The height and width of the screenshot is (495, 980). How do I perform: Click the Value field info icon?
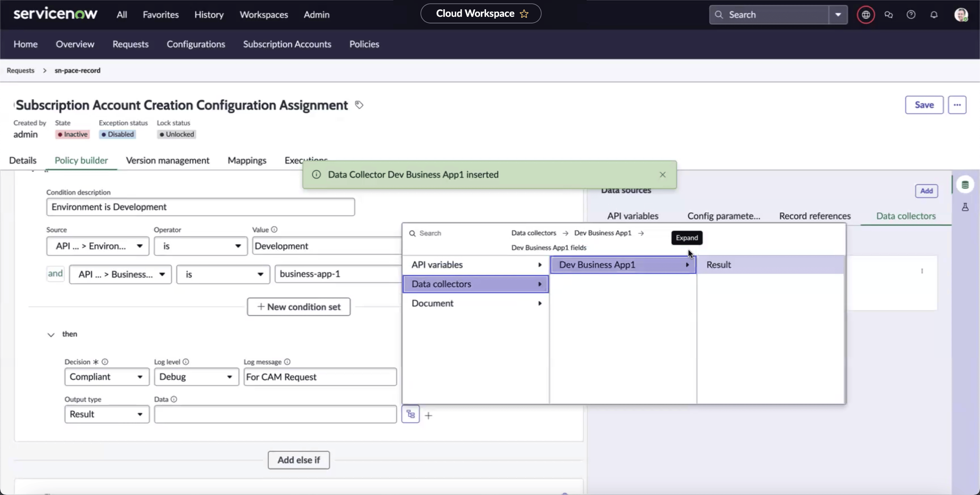pos(274,229)
